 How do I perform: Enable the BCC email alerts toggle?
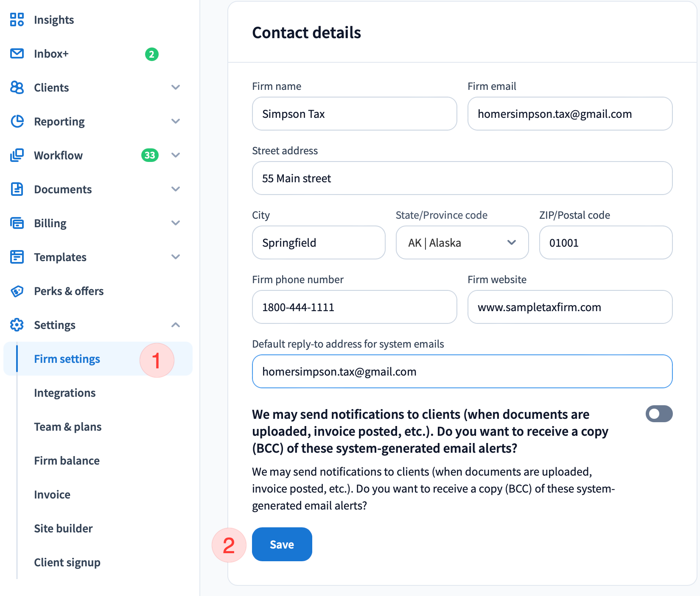click(659, 414)
